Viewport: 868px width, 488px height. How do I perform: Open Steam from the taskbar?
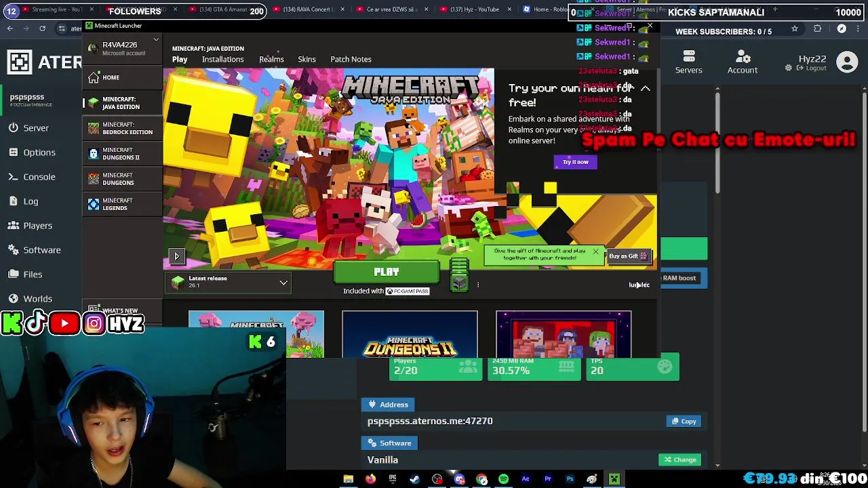415,479
